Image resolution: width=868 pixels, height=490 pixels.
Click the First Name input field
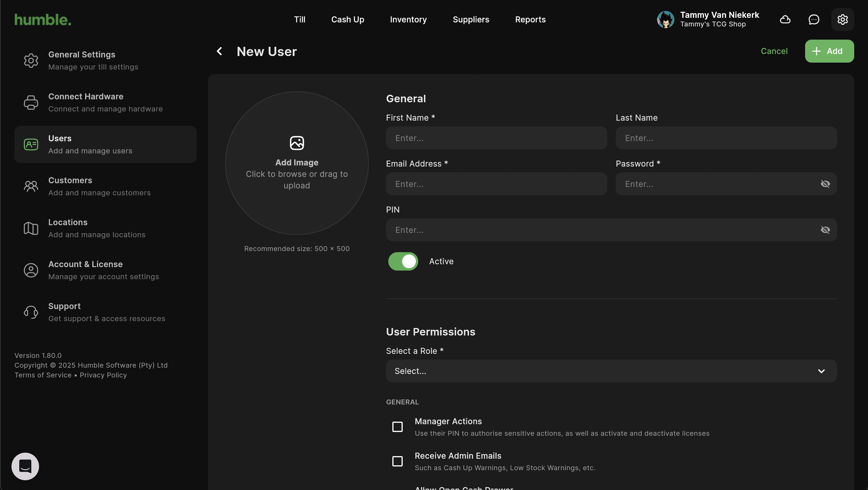tap(496, 138)
